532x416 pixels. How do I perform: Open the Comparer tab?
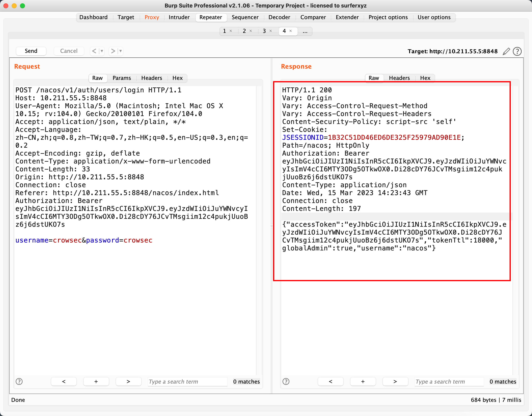coord(313,17)
